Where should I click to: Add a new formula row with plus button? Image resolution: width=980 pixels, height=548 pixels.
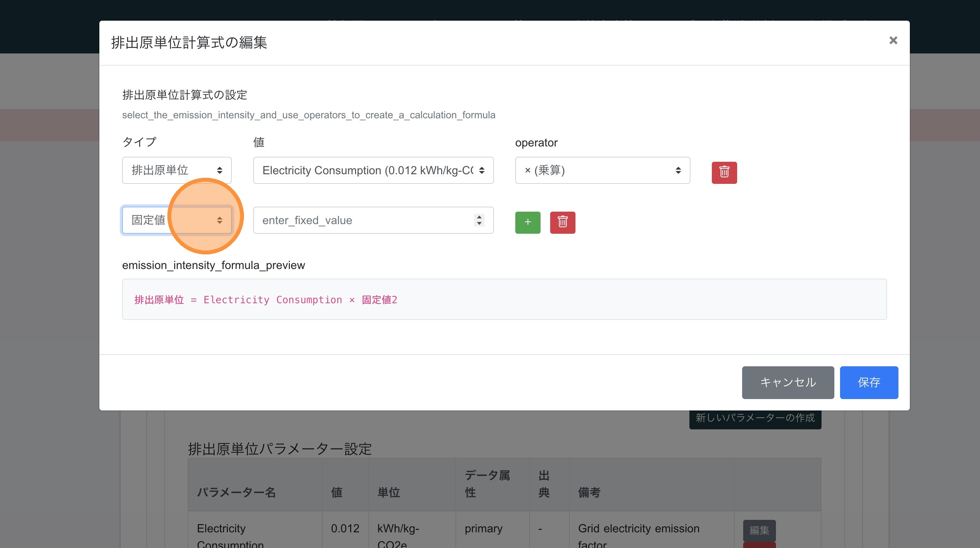[x=527, y=222]
